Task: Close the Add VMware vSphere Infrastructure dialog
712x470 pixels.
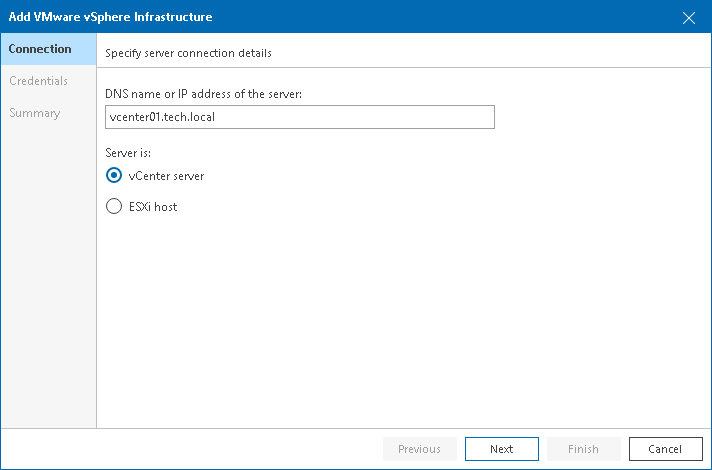Action: click(688, 17)
